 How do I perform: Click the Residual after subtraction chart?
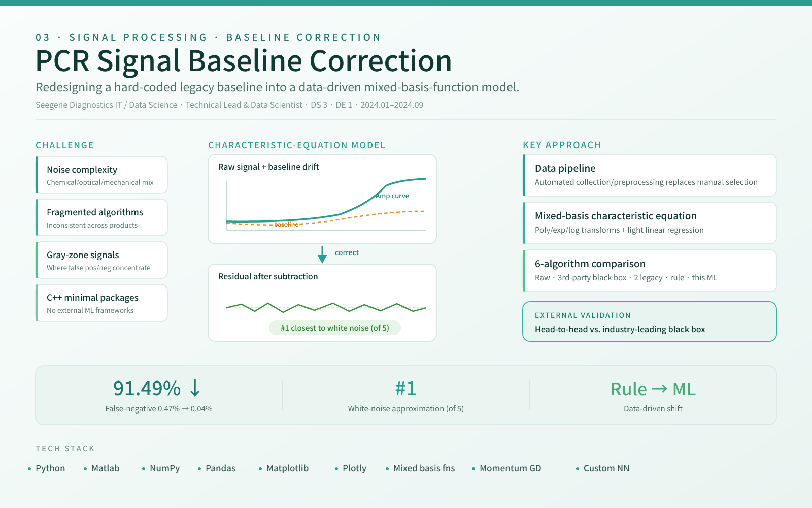click(x=322, y=303)
